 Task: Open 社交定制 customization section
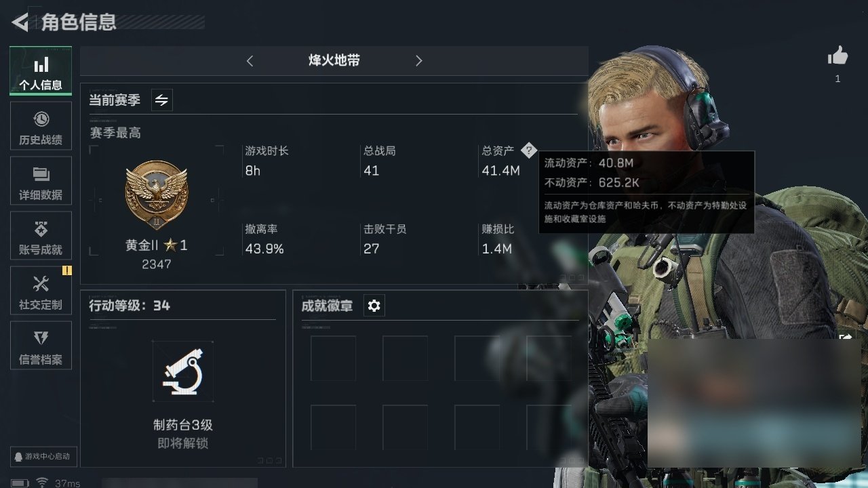pyautogui.click(x=41, y=291)
